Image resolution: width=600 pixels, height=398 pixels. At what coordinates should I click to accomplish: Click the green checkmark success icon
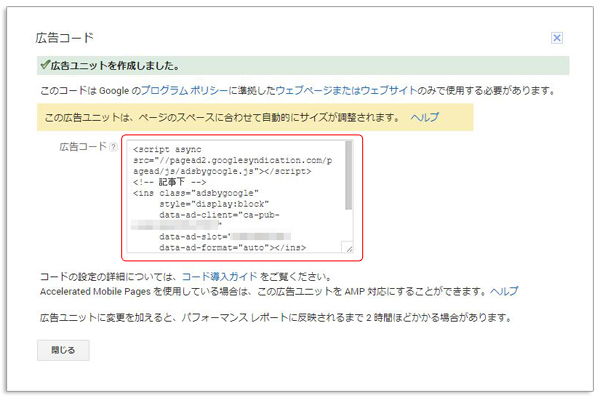[x=46, y=65]
